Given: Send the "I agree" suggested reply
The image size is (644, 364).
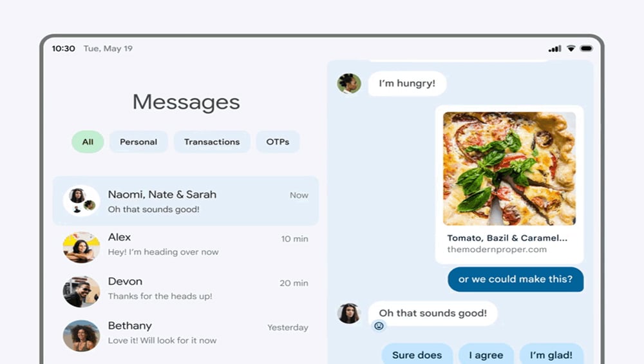Looking at the screenshot, I should [x=486, y=354].
